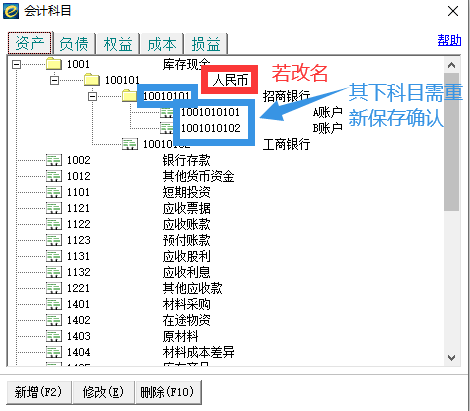
Task: Click the folder icon for account 1001
Action: pyautogui.click(x=54, y=64)
